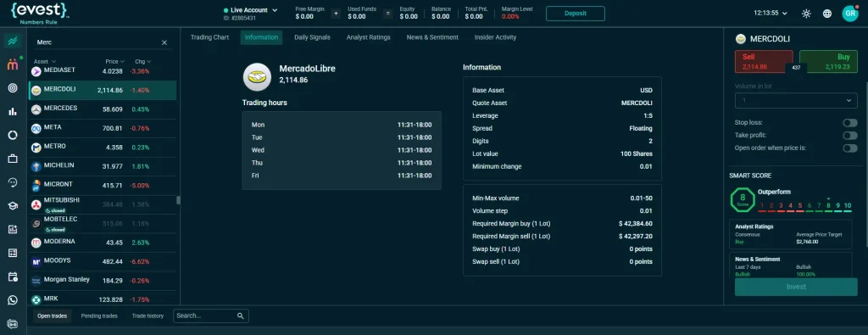Open the economic calendar icon
This screenshot has width=868, height=335.
13,276
